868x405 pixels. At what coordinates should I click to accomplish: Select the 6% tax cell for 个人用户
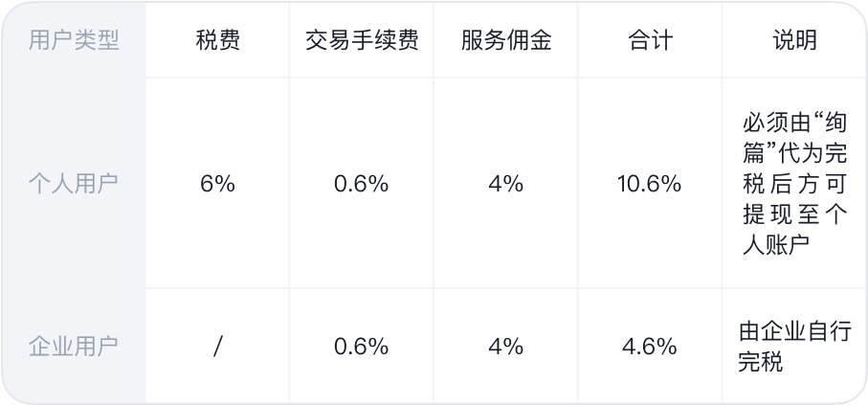coord(217,184)
